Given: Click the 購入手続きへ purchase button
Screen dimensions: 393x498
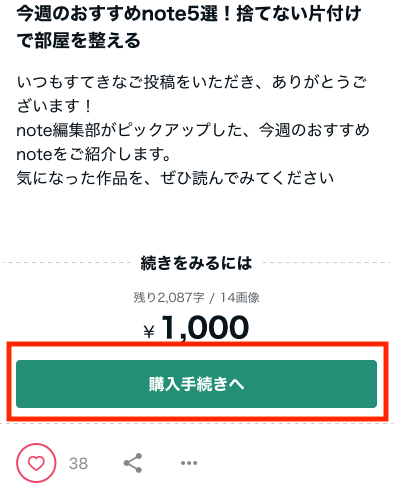Looking at the screenshot, I should [x=196, y=384].
